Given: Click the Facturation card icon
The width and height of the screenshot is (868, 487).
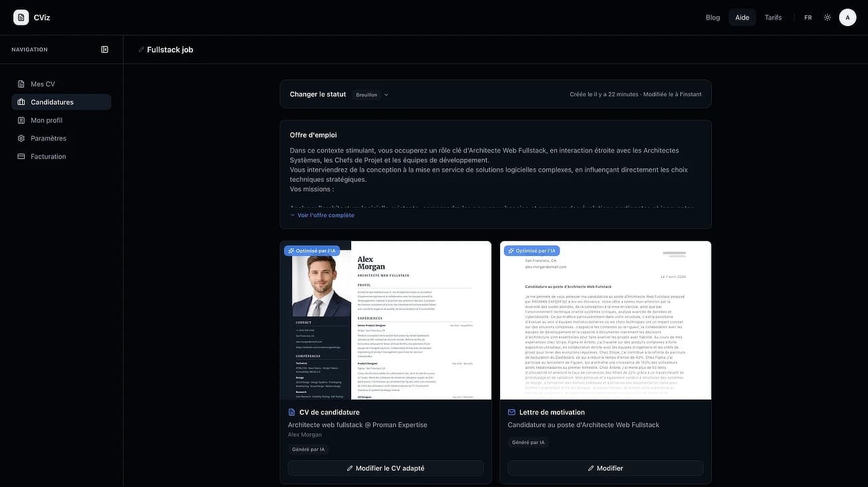Looking at the screenshot, I should pyautogui.click(x=21, y=156).
